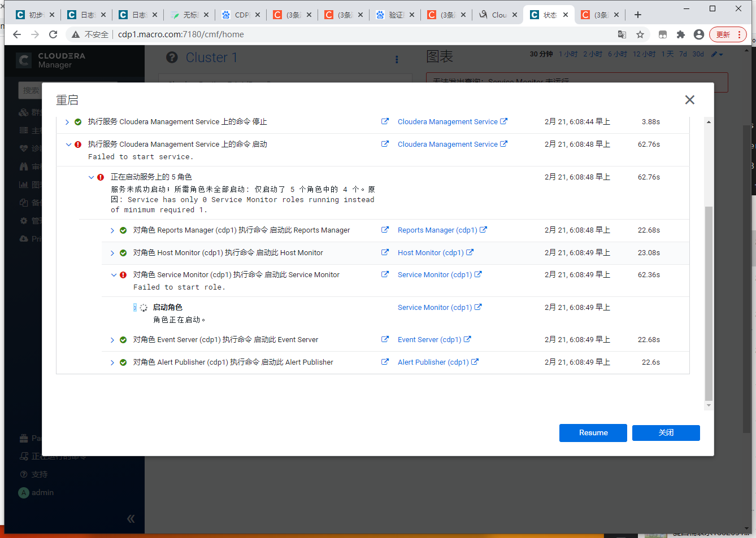756x538 pixels.
Task: Click the scrollbar up arrow in dialog
Action: [709, 122]
